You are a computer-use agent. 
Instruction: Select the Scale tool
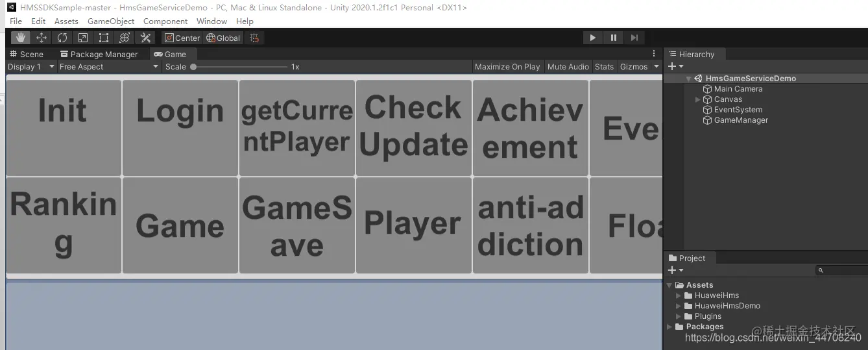83,38
